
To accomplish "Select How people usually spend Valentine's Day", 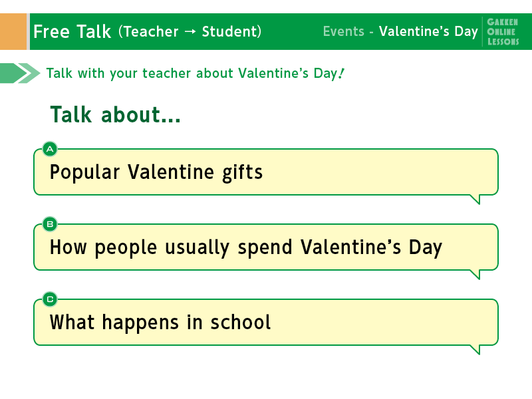I will (266, 247).
